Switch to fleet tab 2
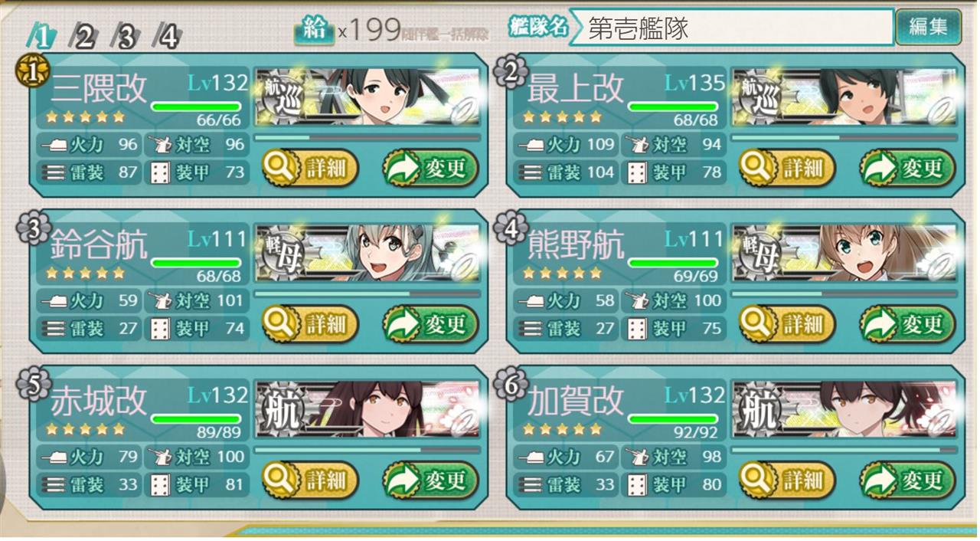 pos(82,37)
